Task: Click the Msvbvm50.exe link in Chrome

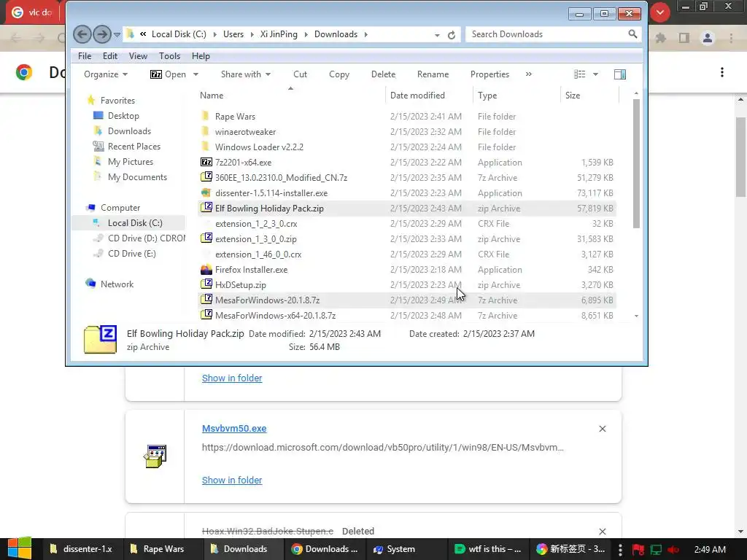Action: pyautogui.click(x=234, y=429)
